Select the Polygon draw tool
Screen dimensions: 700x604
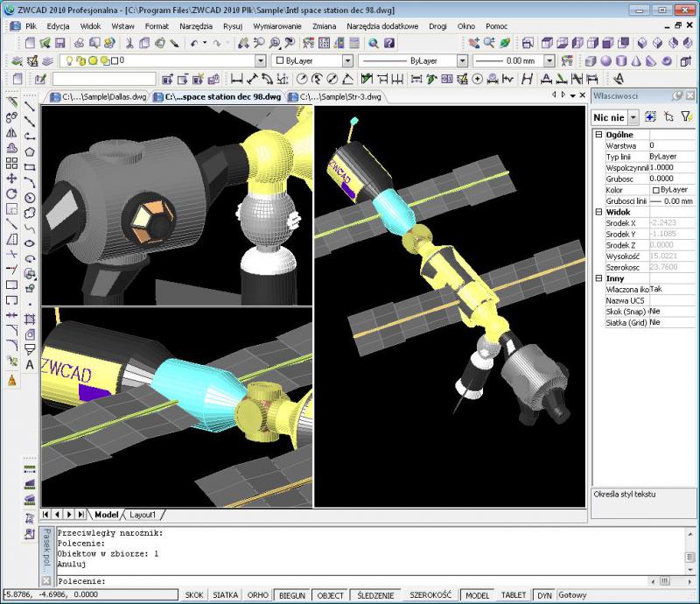30,152
